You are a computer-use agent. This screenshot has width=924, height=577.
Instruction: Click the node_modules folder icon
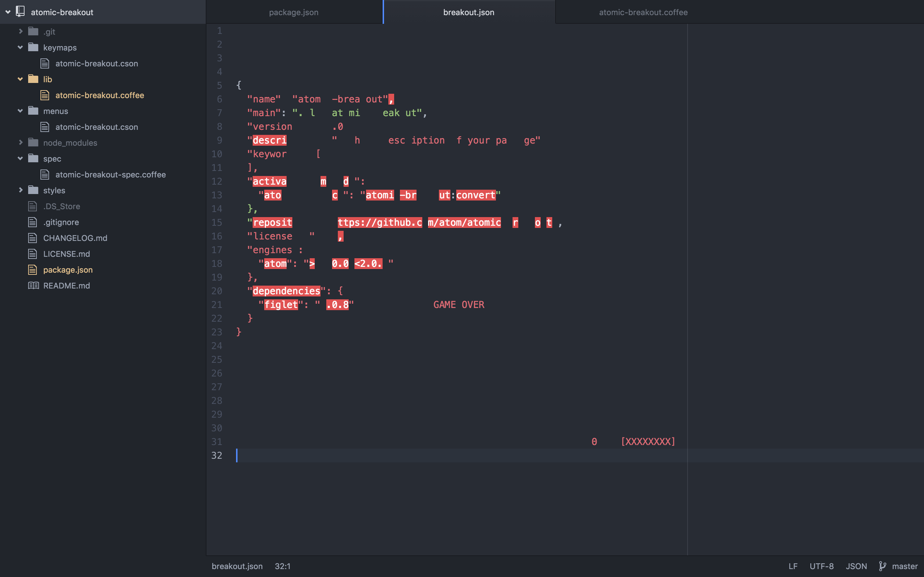point(33,143)
